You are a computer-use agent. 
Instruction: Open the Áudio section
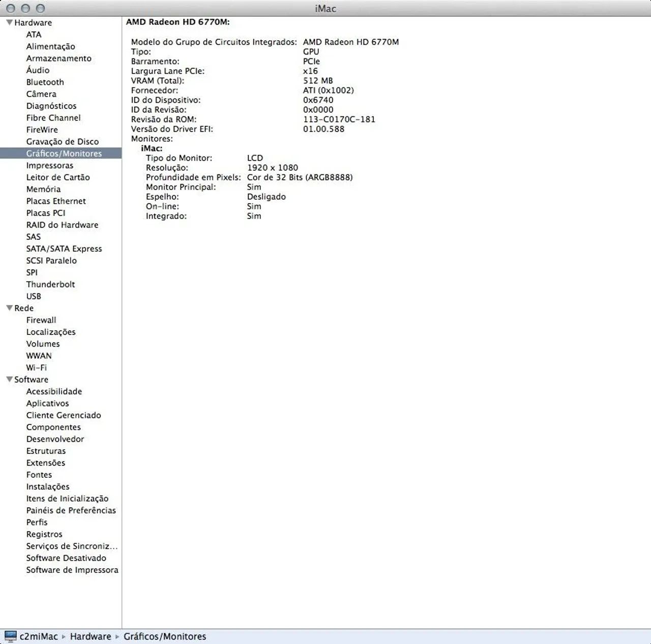pyautogui.click(x=38, y=70)
